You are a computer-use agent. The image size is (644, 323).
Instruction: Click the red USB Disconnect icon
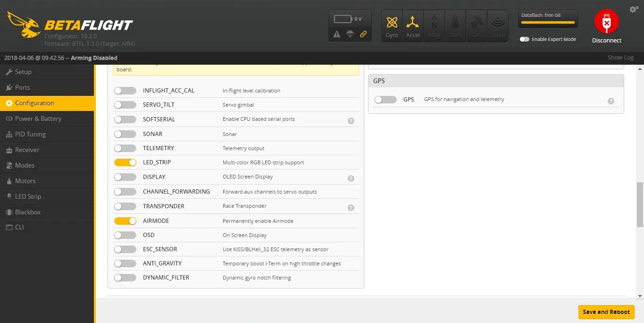606,22
